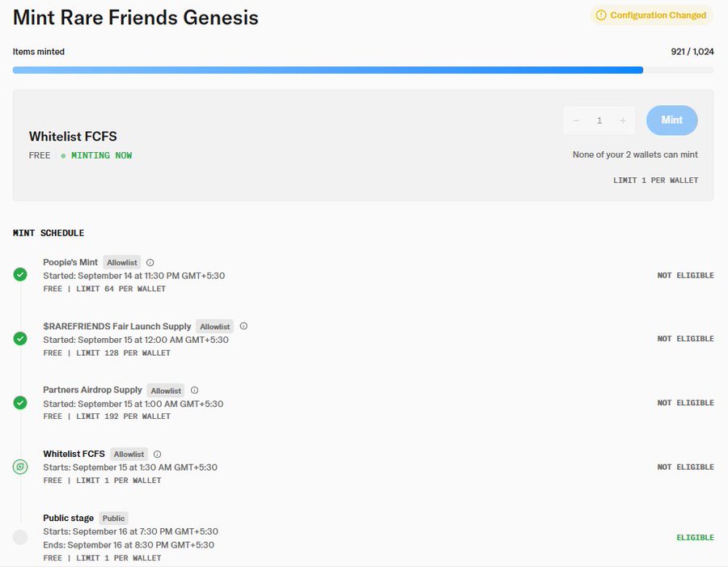Image resolution: width=728 pixels, height=567 pixels.
Task: Click 'Starts: September 15 at 1:30 AM GMT+5:30'
Action: pyautogui.click(x=130, y=468)
